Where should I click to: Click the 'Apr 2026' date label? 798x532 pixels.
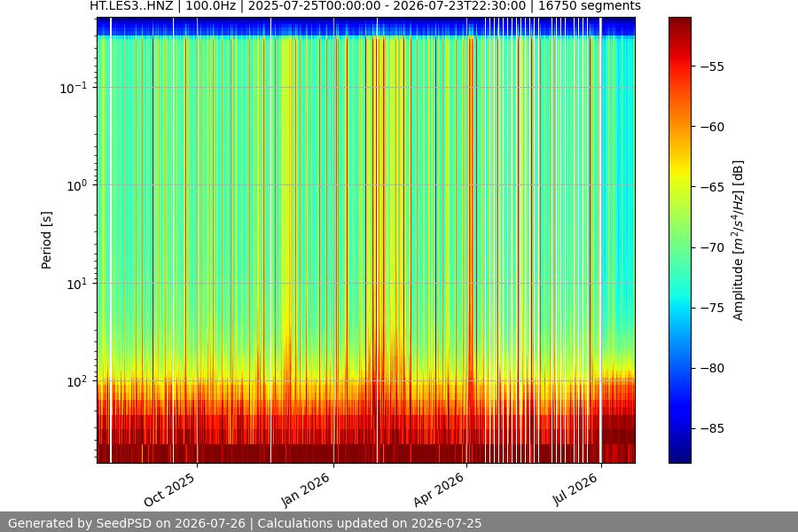[439, 489]
